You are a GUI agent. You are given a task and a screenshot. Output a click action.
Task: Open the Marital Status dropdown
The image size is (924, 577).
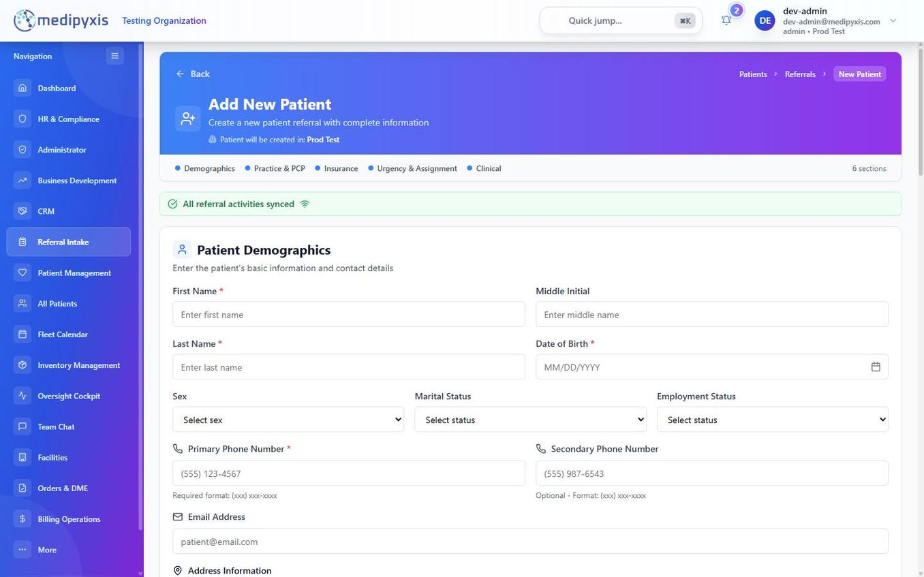(x=530, y=420)
